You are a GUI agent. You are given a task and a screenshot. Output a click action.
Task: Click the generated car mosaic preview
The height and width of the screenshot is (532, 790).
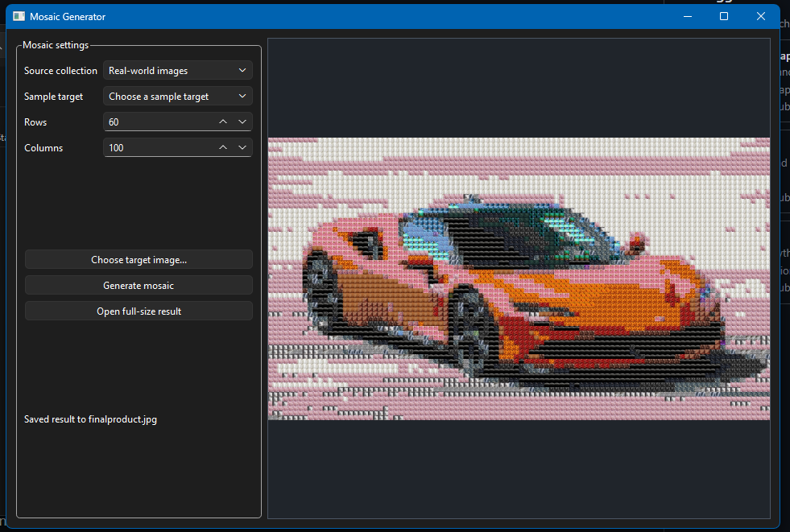(x=519, y=278)
